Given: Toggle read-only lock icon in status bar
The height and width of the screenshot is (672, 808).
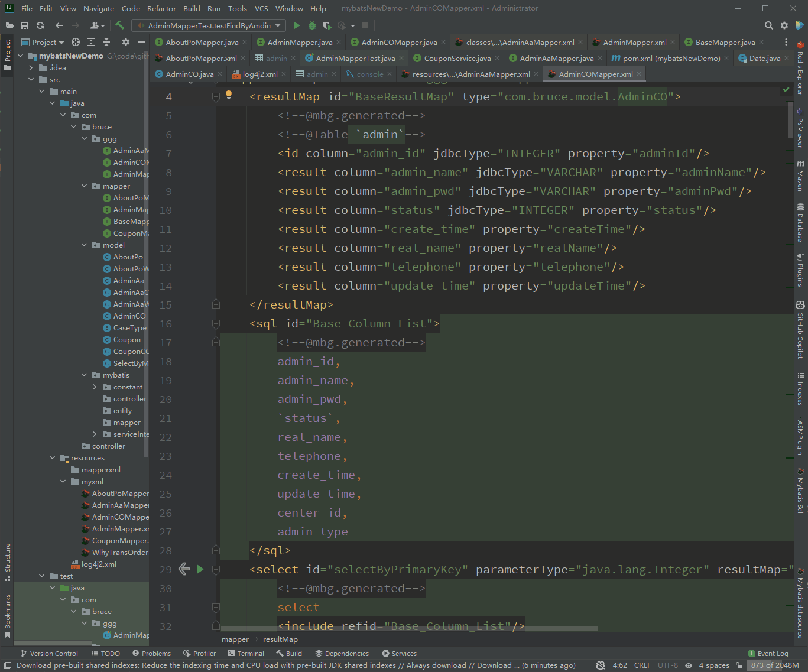Looking at the screenshot, I should [739, 665].
